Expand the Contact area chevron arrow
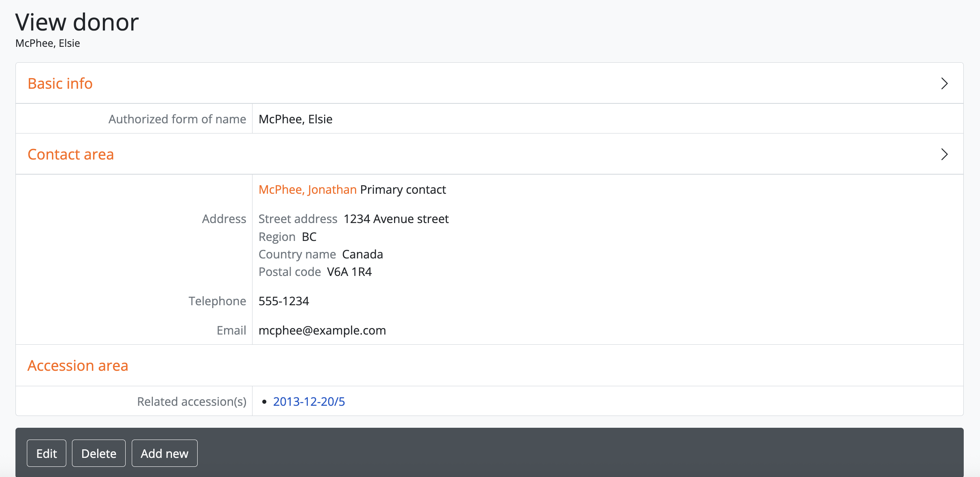Screen dimensions: 980x477 (944, 154)
